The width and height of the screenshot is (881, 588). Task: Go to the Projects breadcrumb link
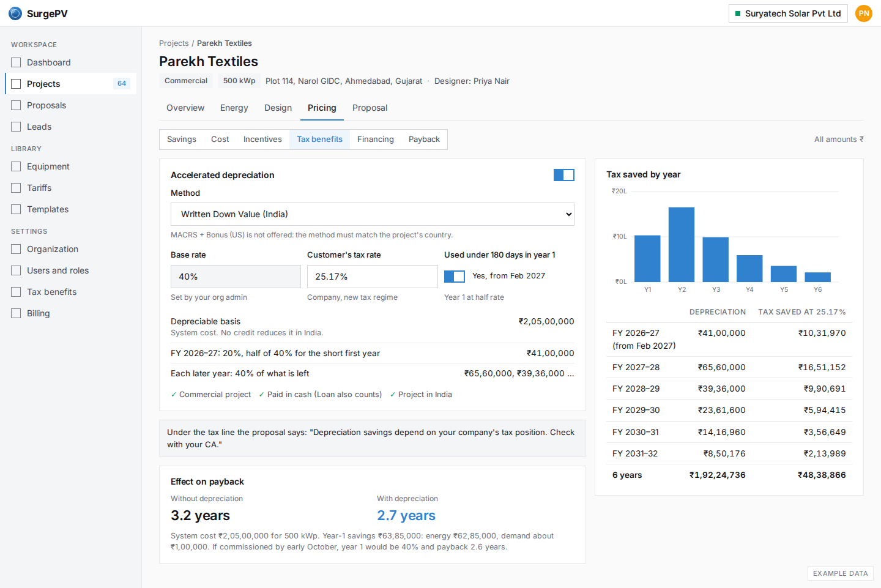click(x=174, y=43)
